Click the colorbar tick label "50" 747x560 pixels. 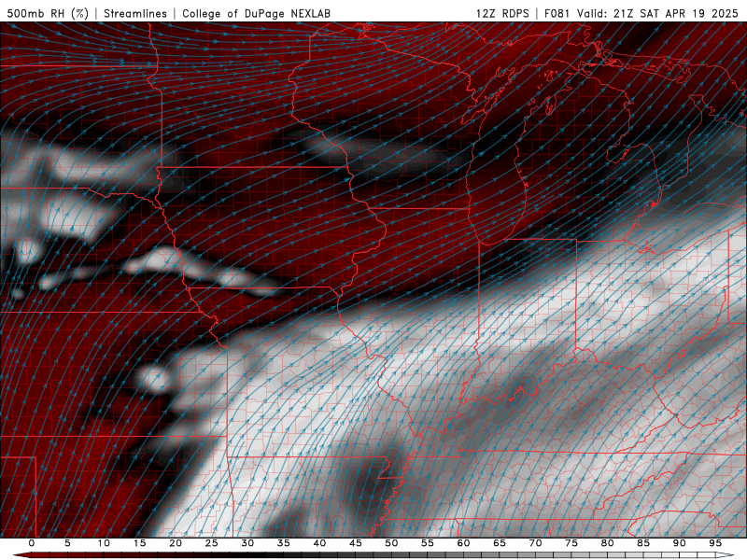click(391, 543)
